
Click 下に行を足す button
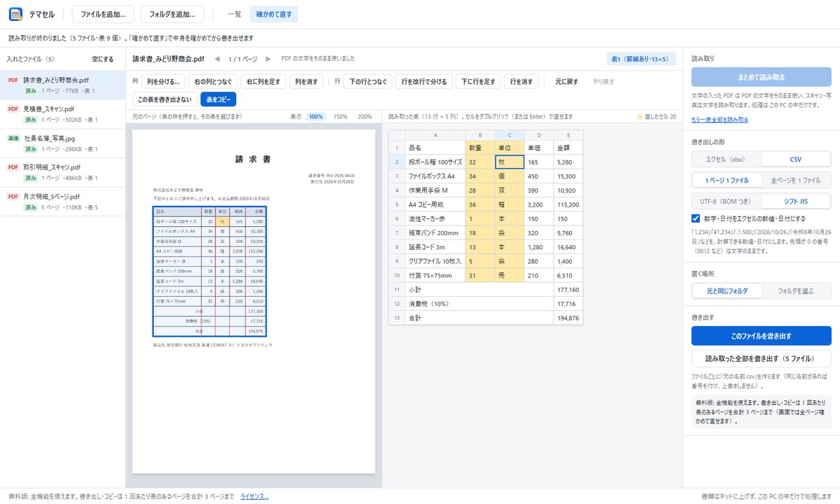(x=478, y=82)
